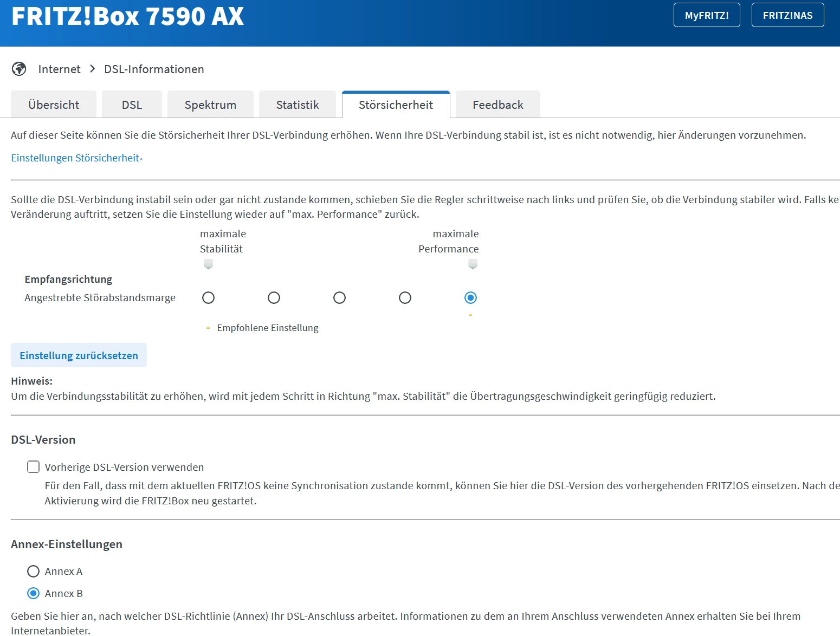The width and height of the screenshot is (840, 636).
Task: Choose the Annex A option
Action: 34,571
